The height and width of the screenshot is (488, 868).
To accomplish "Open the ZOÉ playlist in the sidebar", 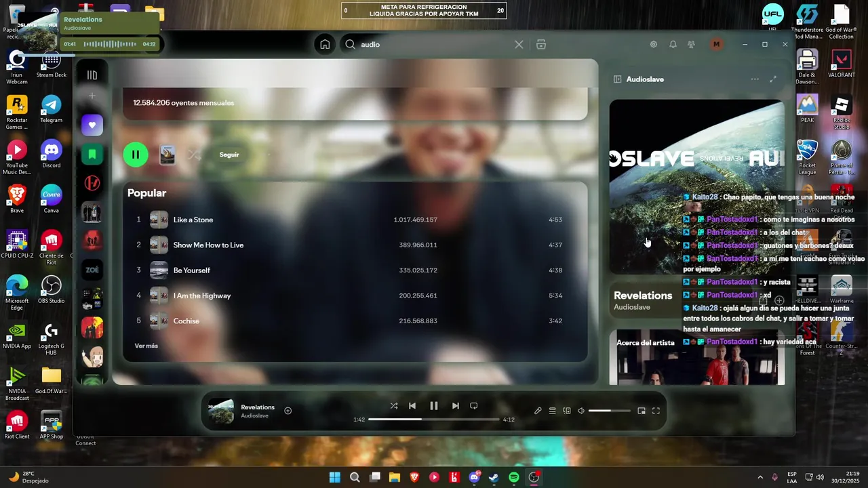I will (92, 270).
